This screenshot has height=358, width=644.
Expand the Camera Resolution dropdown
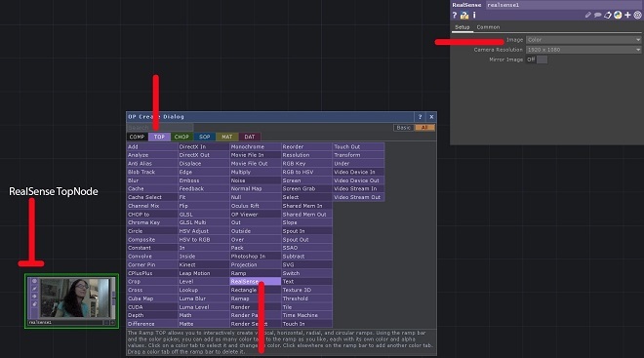coord(584,50)
